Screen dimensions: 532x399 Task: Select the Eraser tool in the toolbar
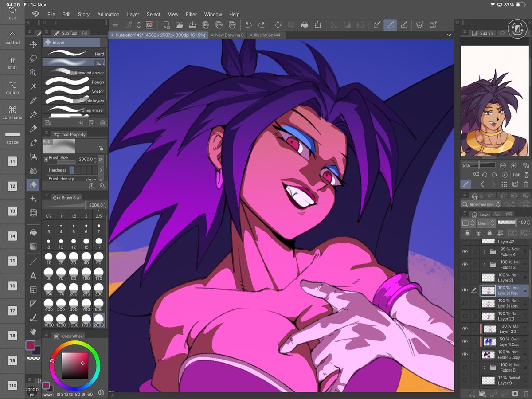pos(33,184)
